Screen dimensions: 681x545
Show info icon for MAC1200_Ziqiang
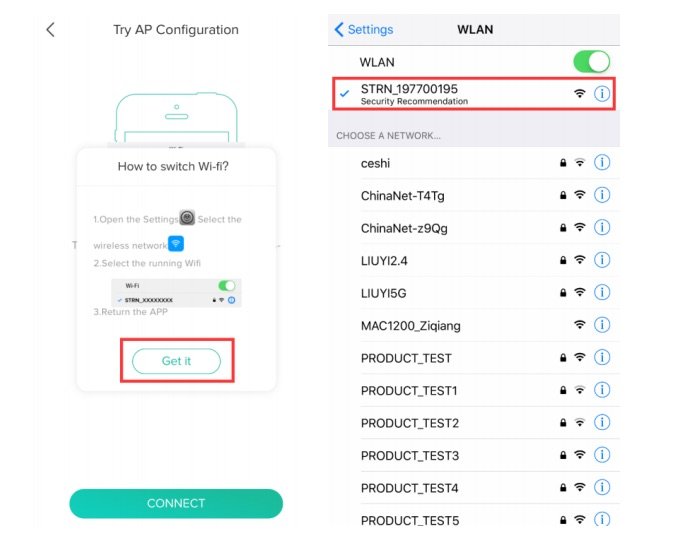602,324
